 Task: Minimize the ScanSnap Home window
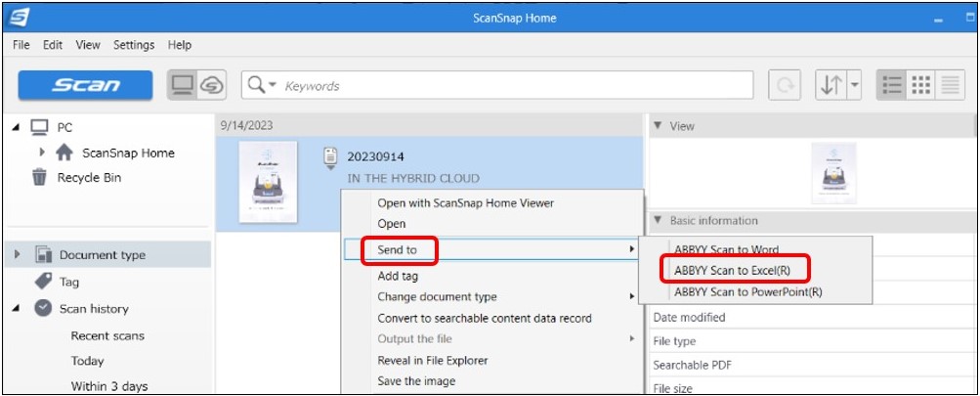click(938, 20)
